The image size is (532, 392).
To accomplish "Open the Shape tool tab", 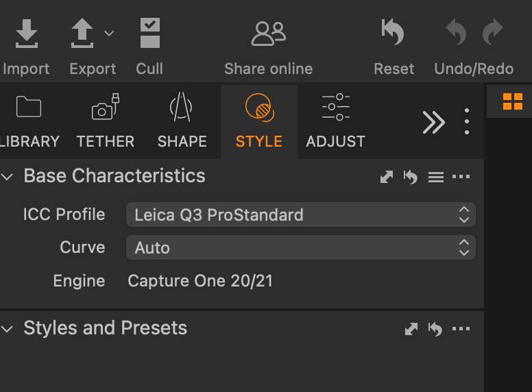I will (x=182, y=122).
